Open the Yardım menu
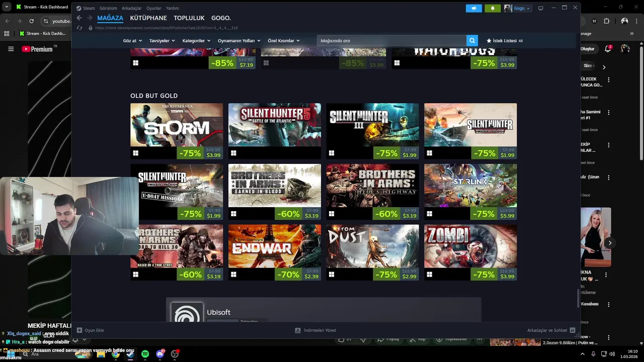Screen dimensions: 644x362 (173, 8)
